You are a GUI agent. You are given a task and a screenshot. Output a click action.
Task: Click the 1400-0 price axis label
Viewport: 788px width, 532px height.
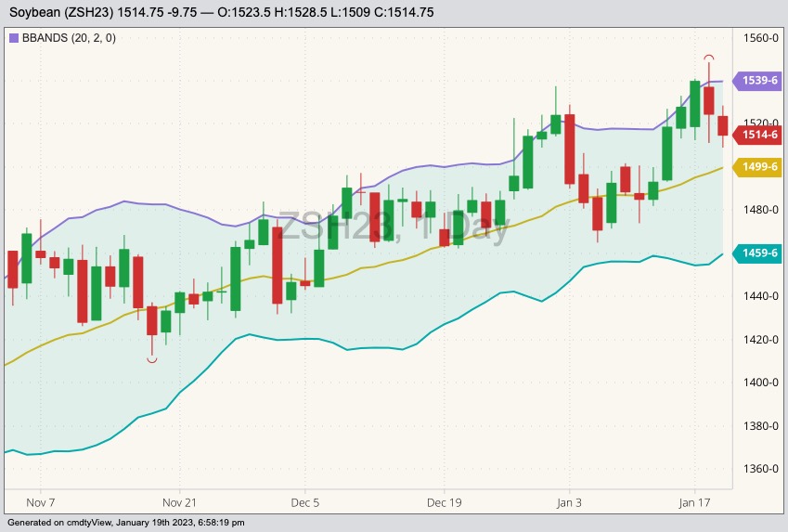coord(761,383)
